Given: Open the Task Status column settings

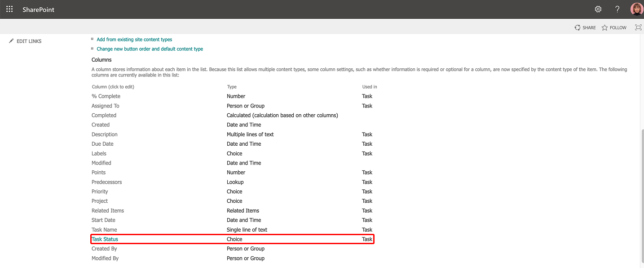Looking at the screenshot, I should pos(105,239).
